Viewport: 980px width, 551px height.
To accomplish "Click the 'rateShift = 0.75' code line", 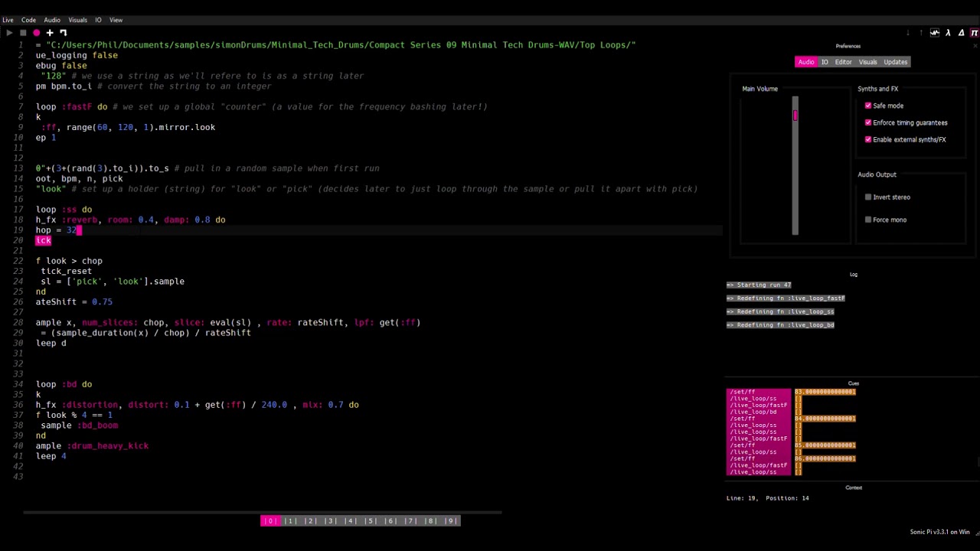I will pyautogui.click(x=73, y=302).
